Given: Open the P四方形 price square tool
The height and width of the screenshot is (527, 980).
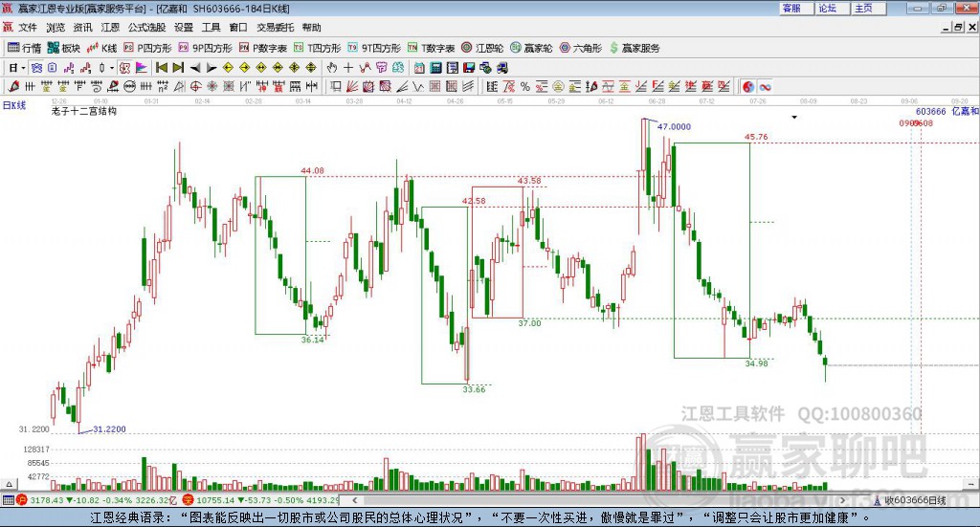Looking at the screenshot, I should tap(147, 48).
